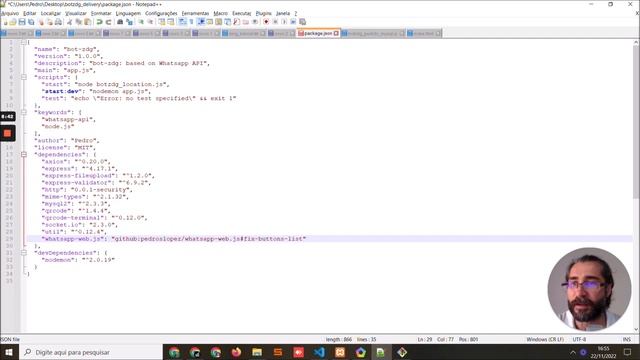Collapse the "scripts" block fold marker
This screenshot has width=640, height=360.
pyautogui.click(x=24, y=77)
